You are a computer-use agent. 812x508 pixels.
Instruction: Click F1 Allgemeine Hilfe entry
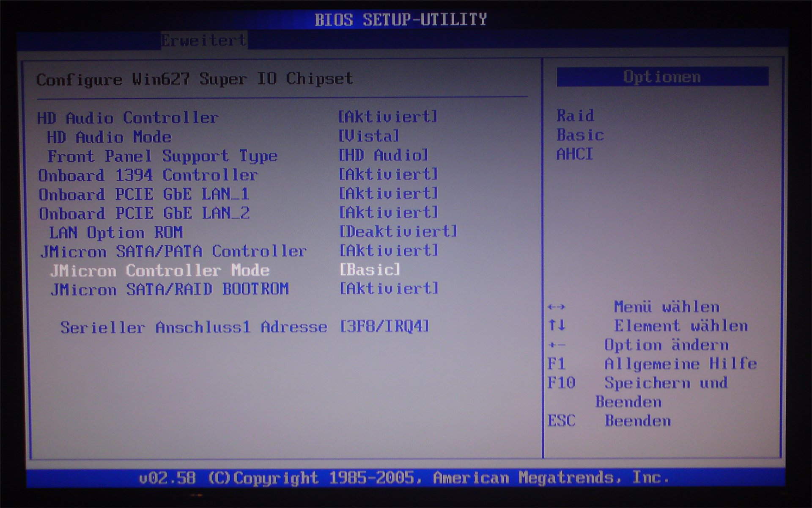click(x=651, y=364)
